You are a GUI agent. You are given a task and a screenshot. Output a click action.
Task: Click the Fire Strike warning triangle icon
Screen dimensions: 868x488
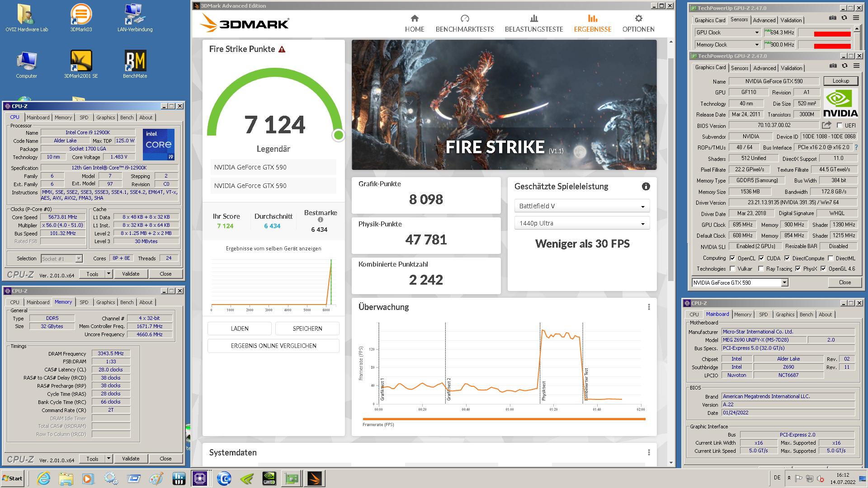(282, 49)
